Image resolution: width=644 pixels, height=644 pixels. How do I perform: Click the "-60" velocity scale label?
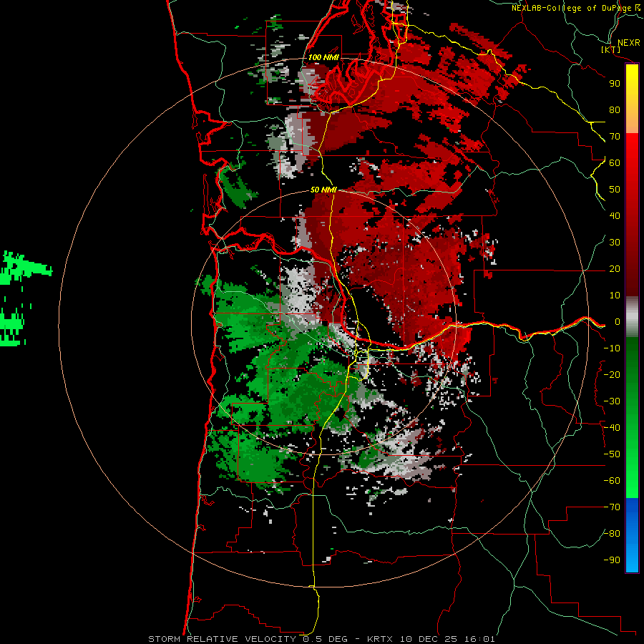[x=612, y=481]
